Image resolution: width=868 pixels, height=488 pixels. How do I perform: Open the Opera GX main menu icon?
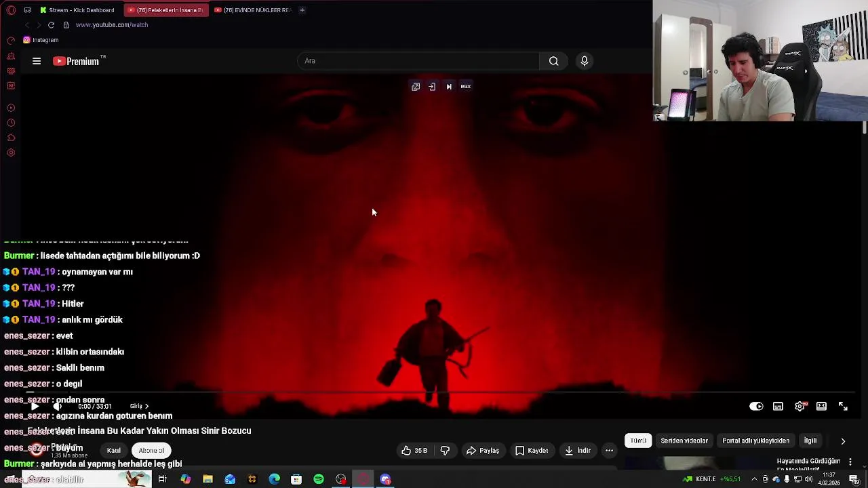pos(11,10)
